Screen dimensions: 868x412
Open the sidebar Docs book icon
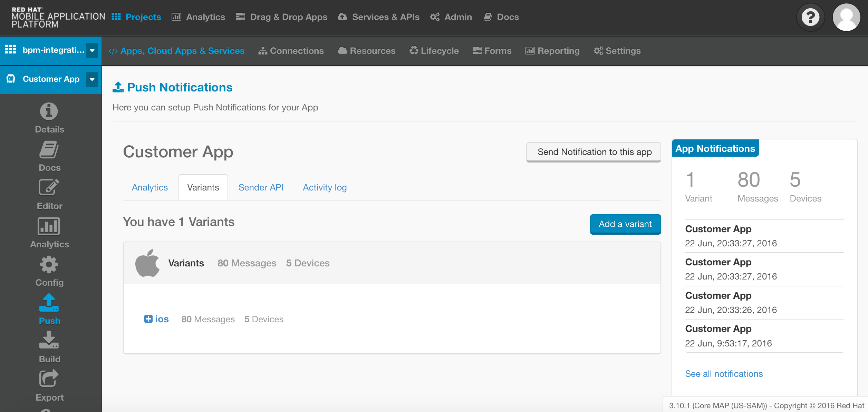coord(49,150)
